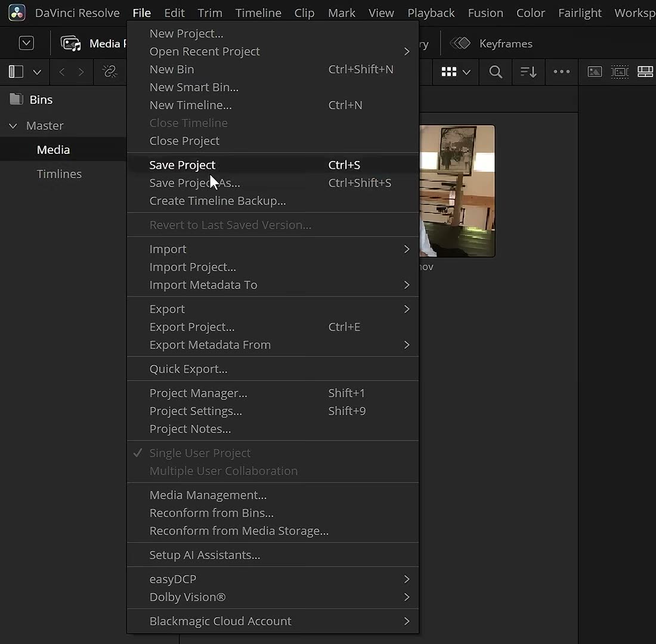656x644 pixels.
Task: Click the Keyframes diamond icon
Action: pos(460,43)
